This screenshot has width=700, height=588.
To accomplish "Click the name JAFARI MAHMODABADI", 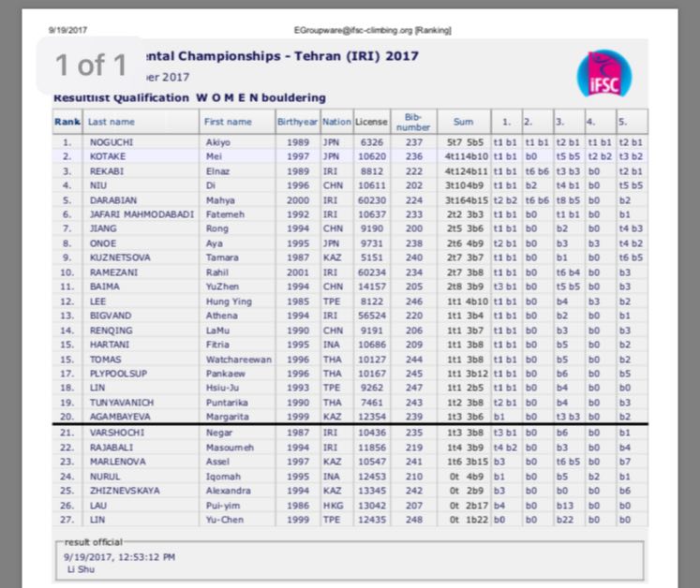I will click(138, 214).
